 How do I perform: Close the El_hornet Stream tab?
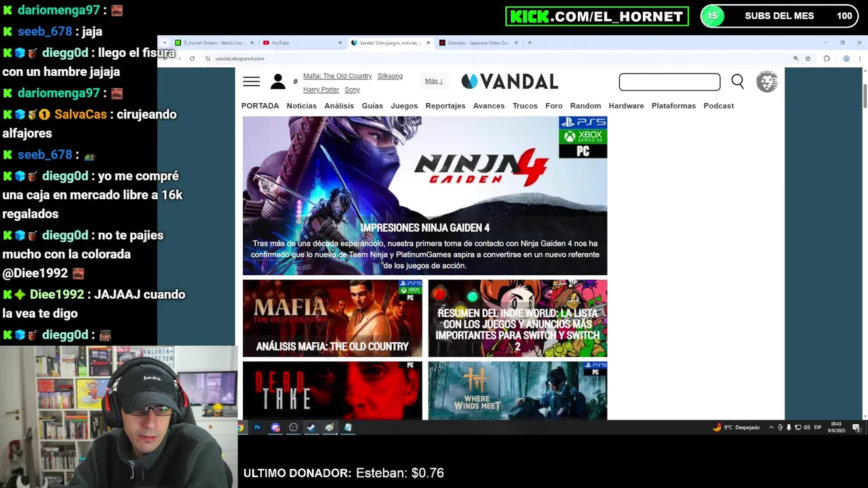tap(252, 43)
